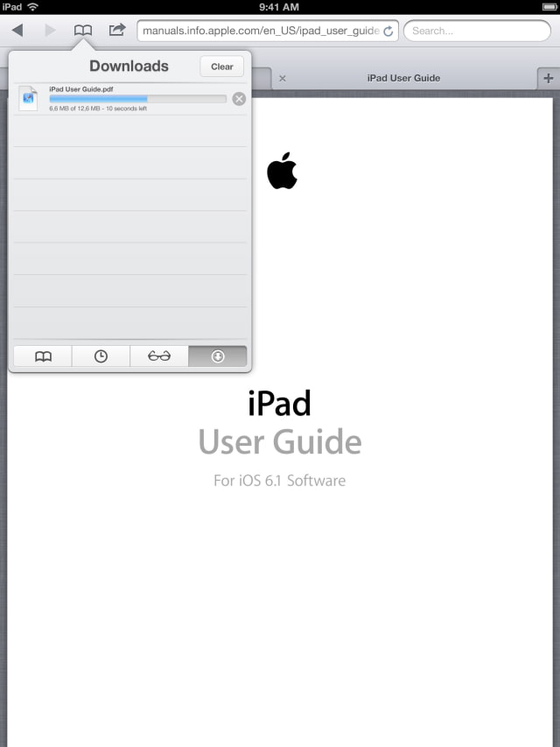Open the bookmarks book icon in toolbar
Screen dimensions: 560x747
tap(83, 31)
